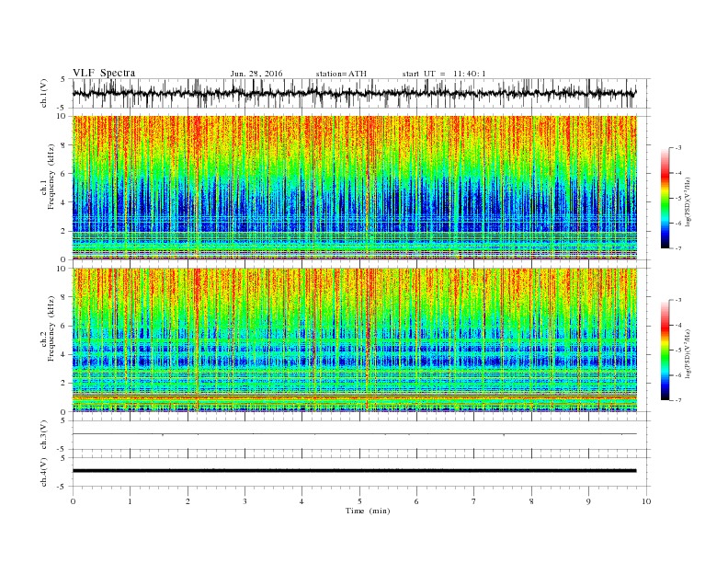Click the ch.2 spectrogram color scale bar
Screen dimensions: 728x563
coord(665,350)
